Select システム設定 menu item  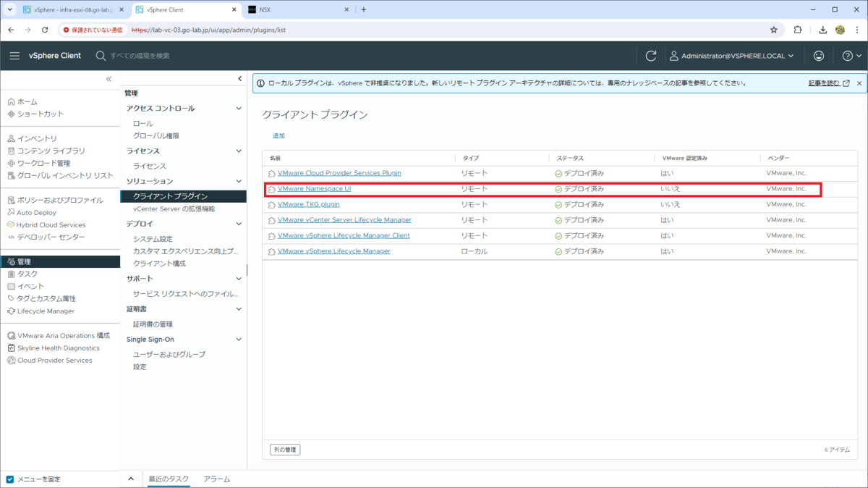click(153, 239)
